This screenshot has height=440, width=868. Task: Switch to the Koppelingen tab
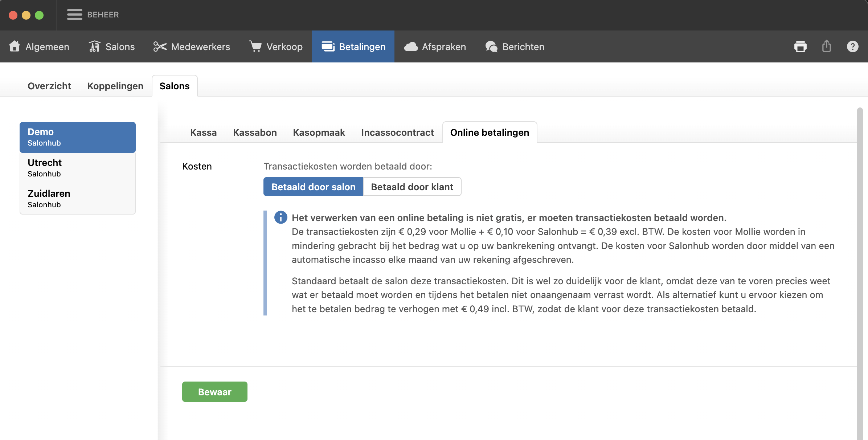[115, 86]
